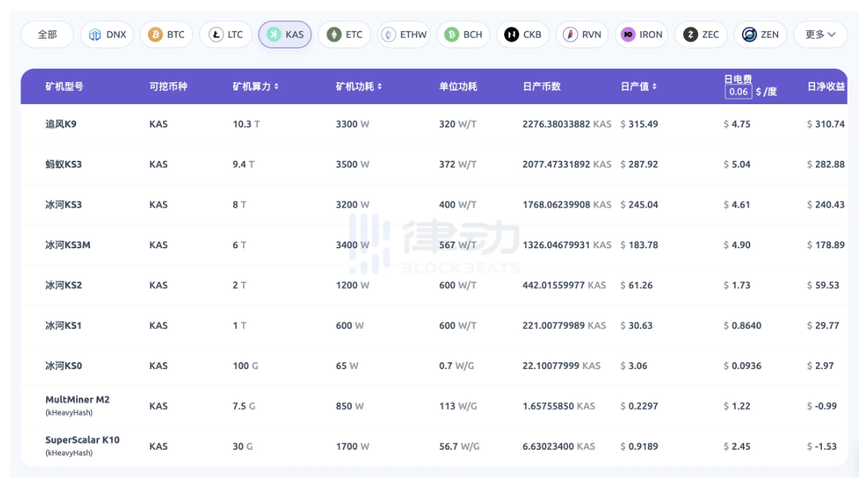
Task: Click the Horizen ZEN coin icon
Action: click(749, 35)
